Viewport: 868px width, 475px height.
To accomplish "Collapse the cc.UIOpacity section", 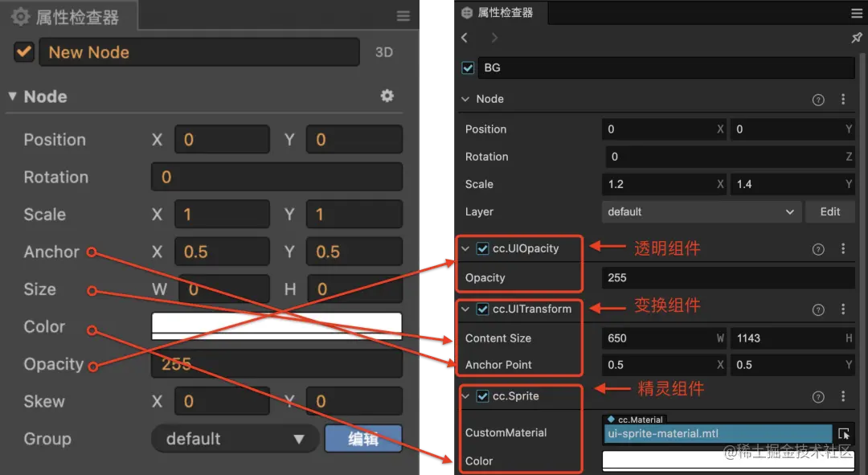I will (x=465, y=248).
